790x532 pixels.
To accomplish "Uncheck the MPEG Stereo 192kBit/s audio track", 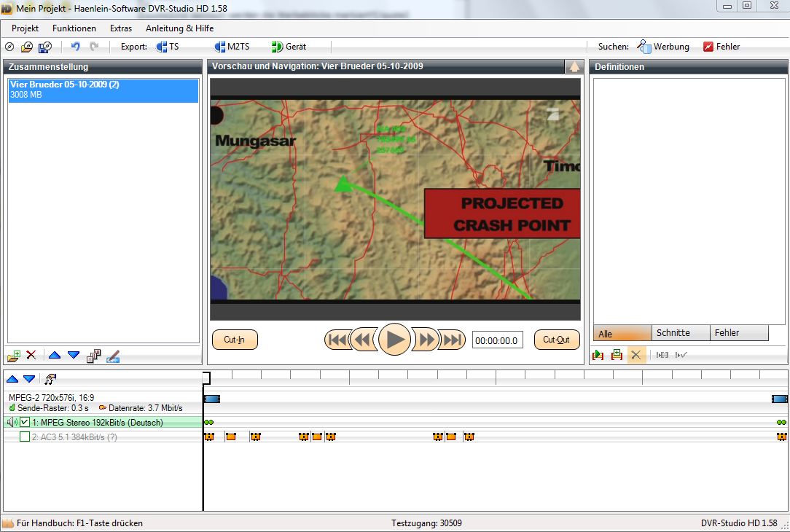I will click(25, 423).
